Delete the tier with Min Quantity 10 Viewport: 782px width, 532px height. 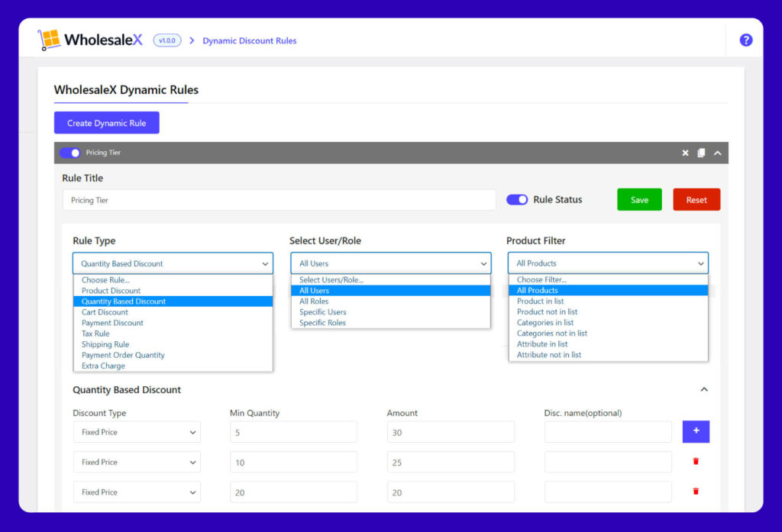point(696,462)
